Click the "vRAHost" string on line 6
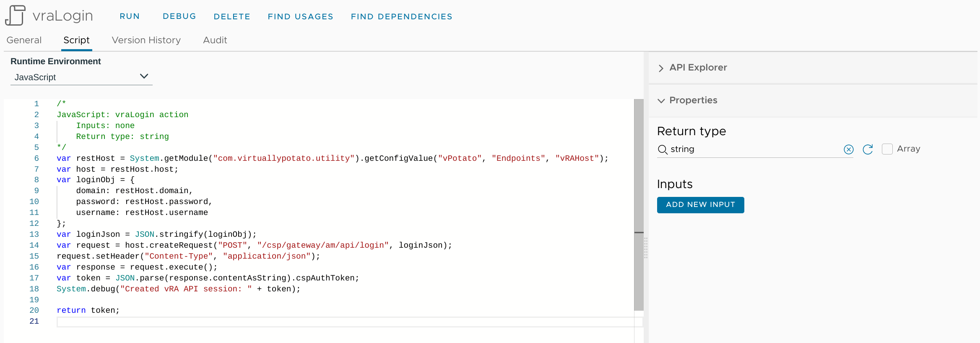The width and height of the screenshot is (980, 343). (577, 158)
